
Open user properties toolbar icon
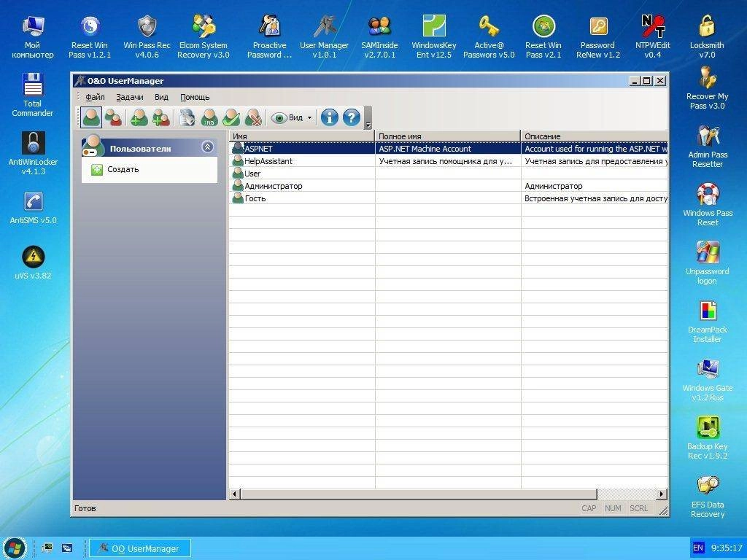click(186, 117)
